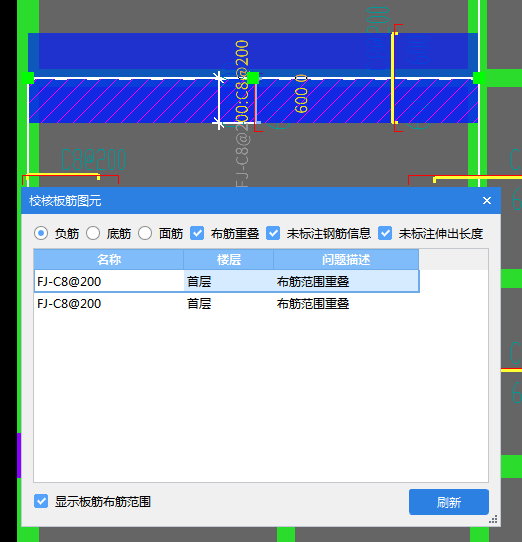Click the 问题描述 column header
Screen dimensions: 522x542
click(346, 259)
